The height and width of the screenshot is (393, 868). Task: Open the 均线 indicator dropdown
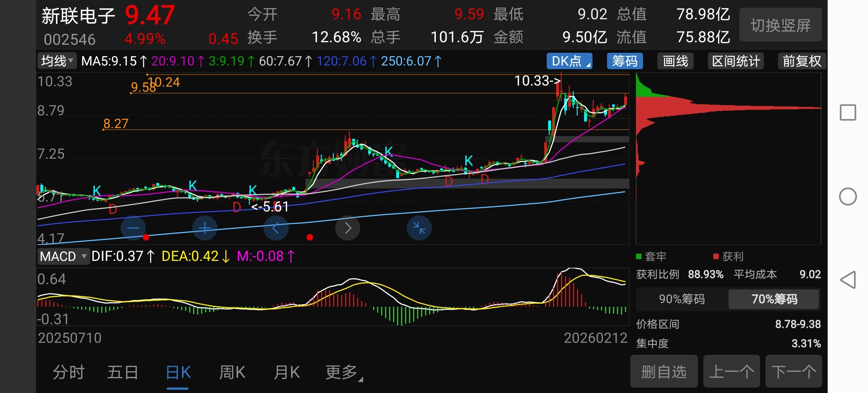(x=57, y=61)
